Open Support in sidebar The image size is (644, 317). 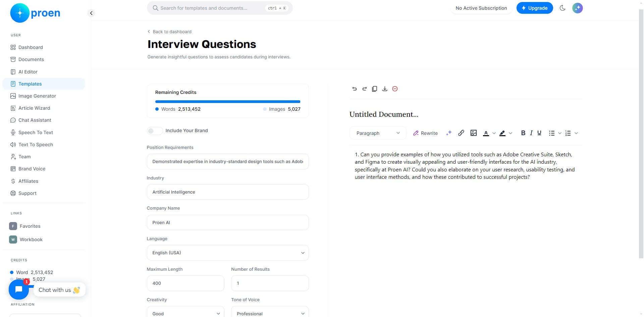tap(44, 193)
